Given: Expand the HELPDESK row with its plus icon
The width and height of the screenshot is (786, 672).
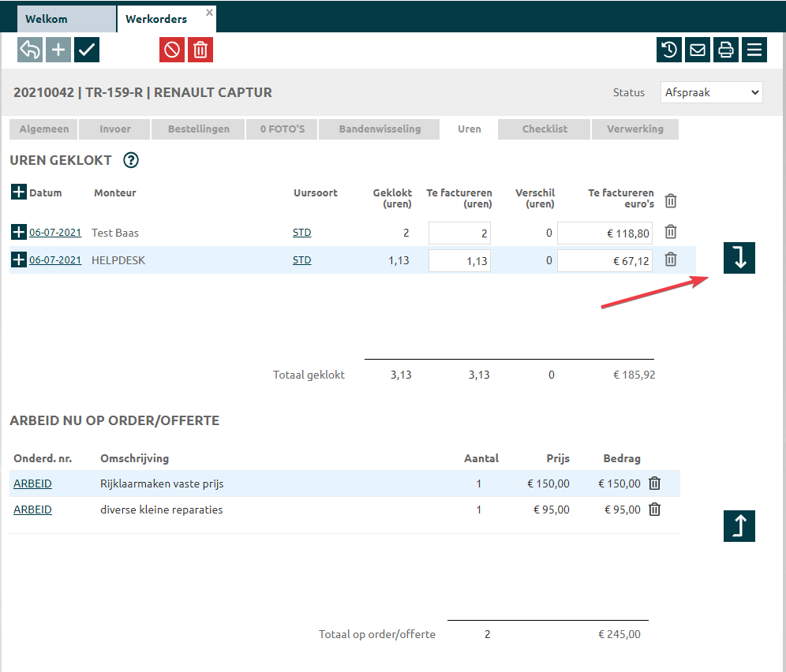Looking at the screenshot, I should pyautogui.click(x=19, y=259).
